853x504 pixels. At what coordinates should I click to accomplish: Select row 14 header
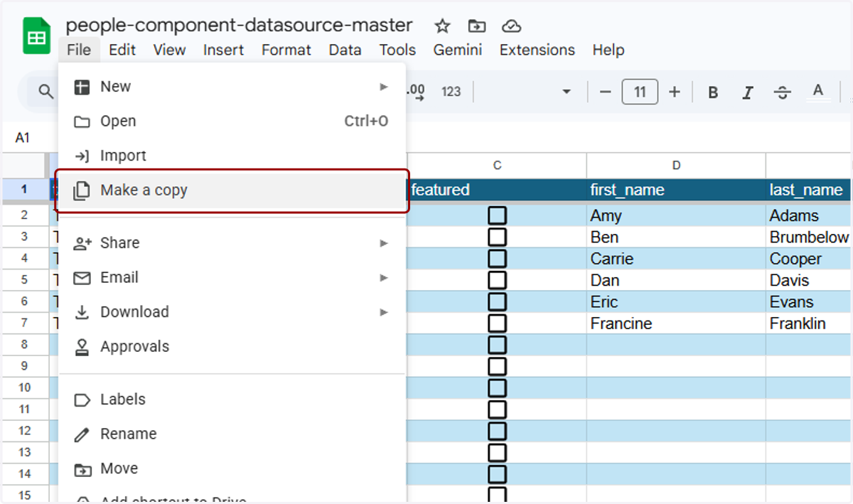point(25,473)
